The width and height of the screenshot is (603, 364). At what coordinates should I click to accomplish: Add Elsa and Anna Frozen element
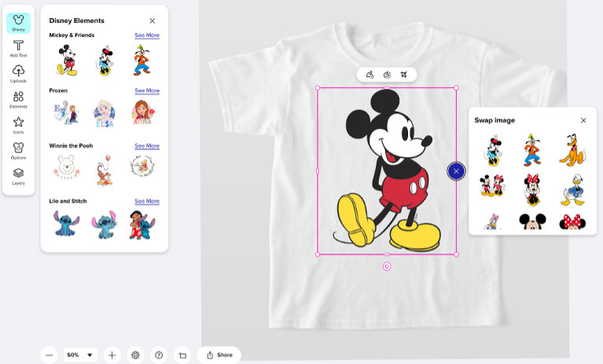[66, 112]
